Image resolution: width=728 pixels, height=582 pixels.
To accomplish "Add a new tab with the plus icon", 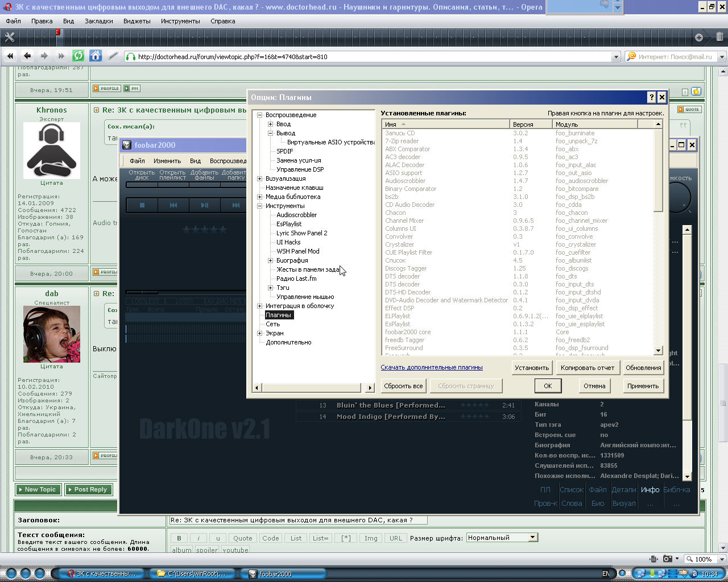I will (x=699, y=38).
